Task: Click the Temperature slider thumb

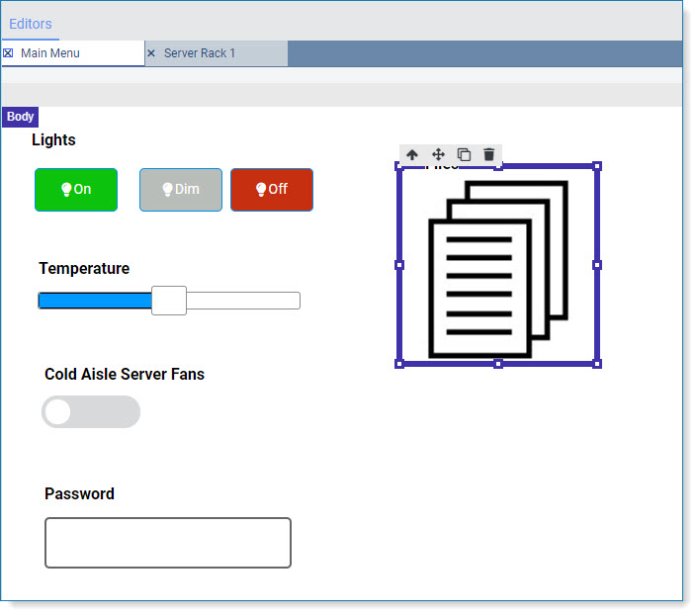Action: click(x=169, y=301)
